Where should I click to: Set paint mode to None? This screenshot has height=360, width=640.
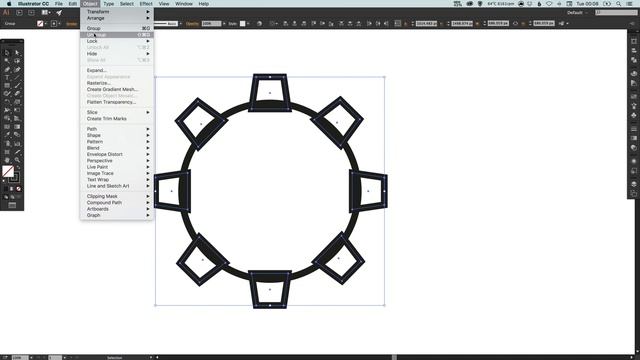tap(18, 189)
